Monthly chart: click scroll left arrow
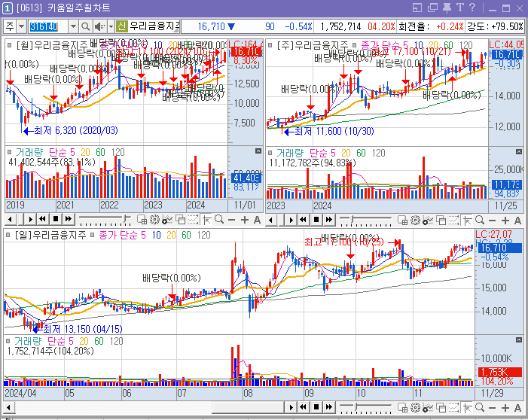This screenshot has height=420, width=528. tap(11, 220)
